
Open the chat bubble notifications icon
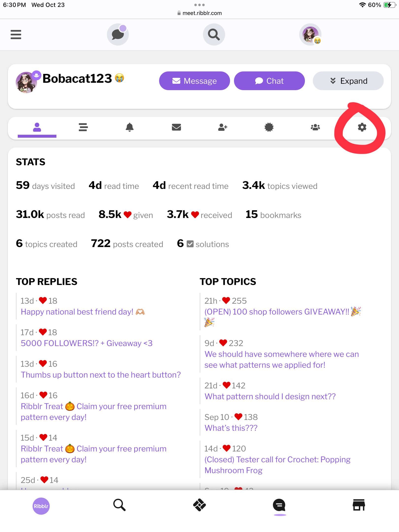(x=118, y=34)
